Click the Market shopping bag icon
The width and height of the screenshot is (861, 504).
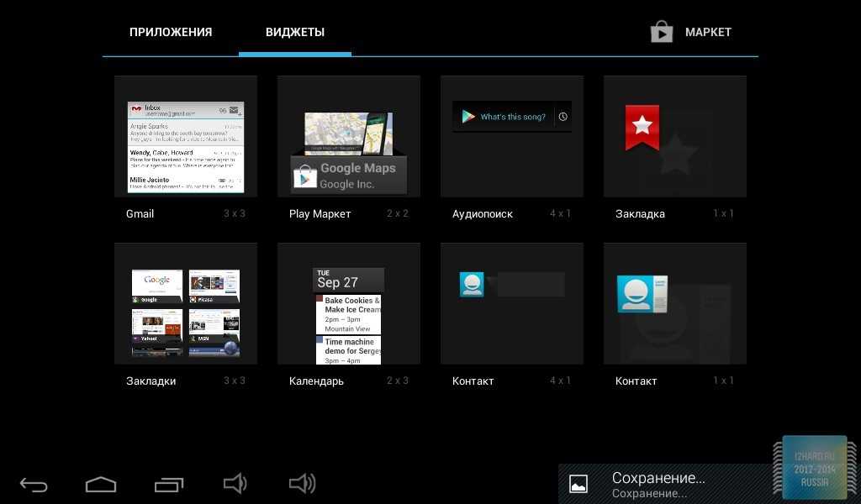point(662,32)
